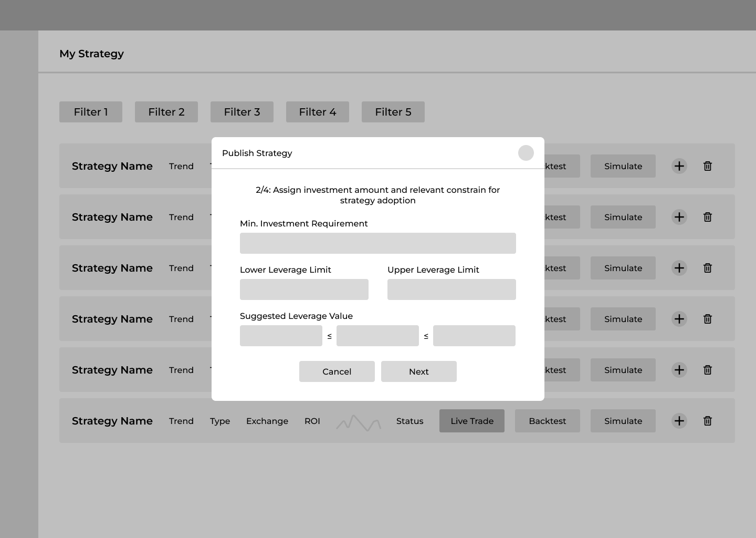Delete the first strategy using trash icon
The width and height of the screenshot is (756, 538).
click(707, 166)
